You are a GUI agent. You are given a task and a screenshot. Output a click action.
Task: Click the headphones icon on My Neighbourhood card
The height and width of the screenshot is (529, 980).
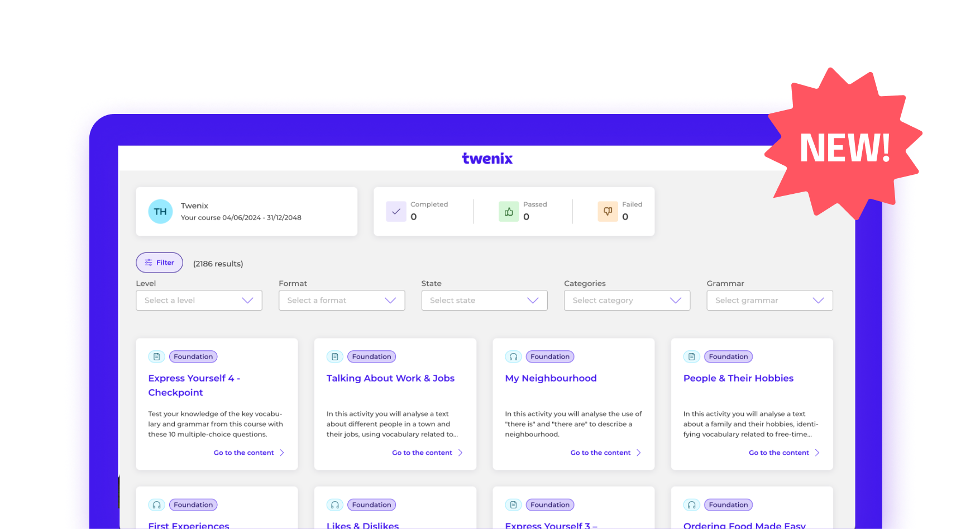coord(513,356)
